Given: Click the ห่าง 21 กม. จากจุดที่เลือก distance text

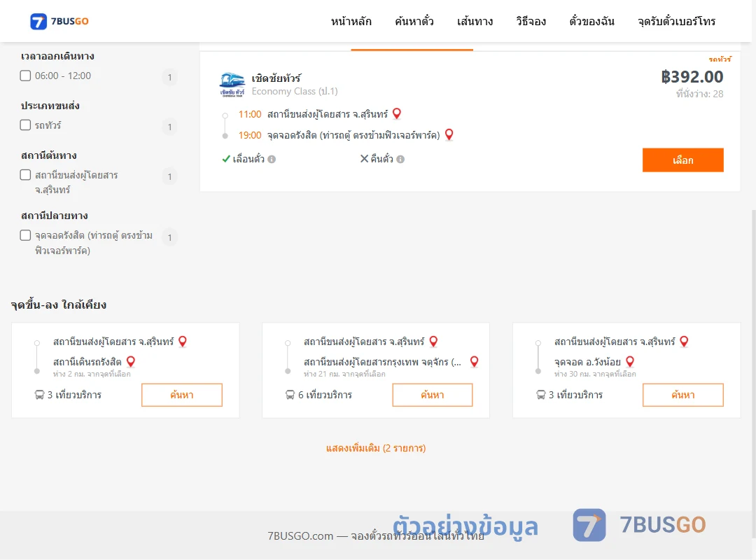Looking at the screenshot, I should coord(344,374).
